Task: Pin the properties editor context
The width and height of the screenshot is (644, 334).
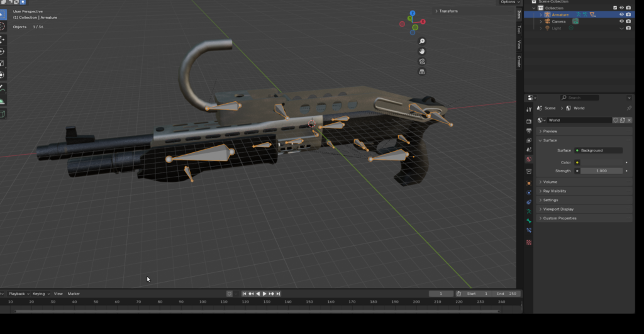Action: 629,108
